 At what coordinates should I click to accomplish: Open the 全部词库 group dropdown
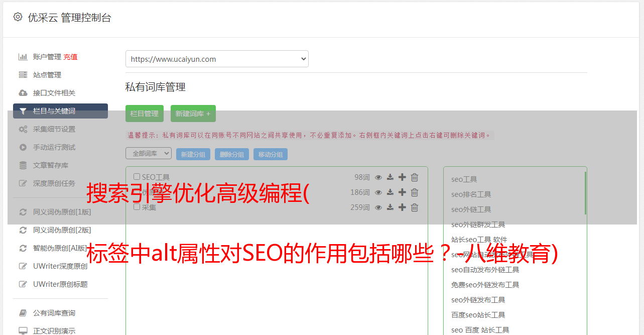pyautogui.click(x=149, y=153)
